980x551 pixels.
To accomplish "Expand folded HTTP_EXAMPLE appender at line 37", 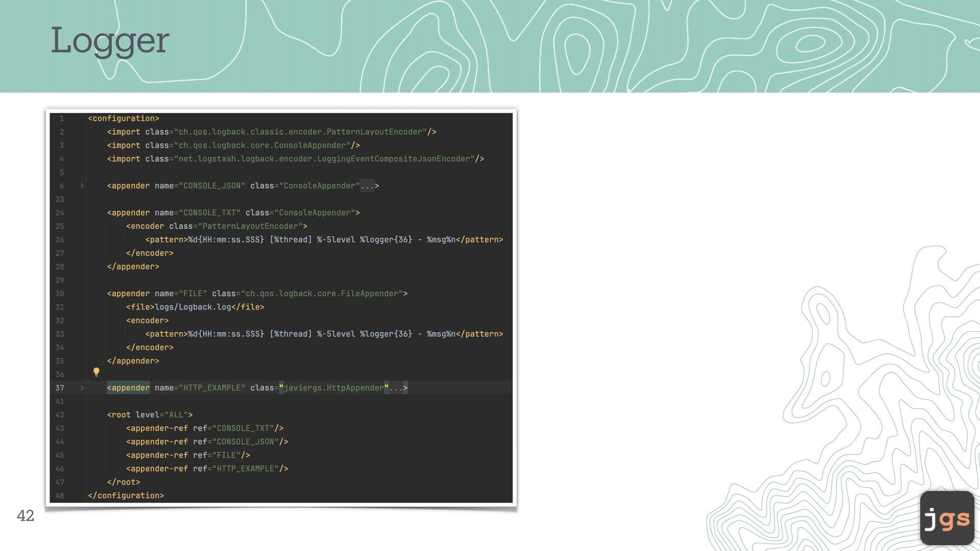I will [x=82, y=388].
